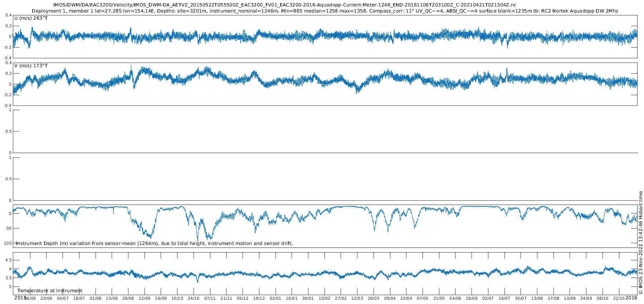Click the '04/06' date tick label

pyautogui.click(x=455, y=298)
